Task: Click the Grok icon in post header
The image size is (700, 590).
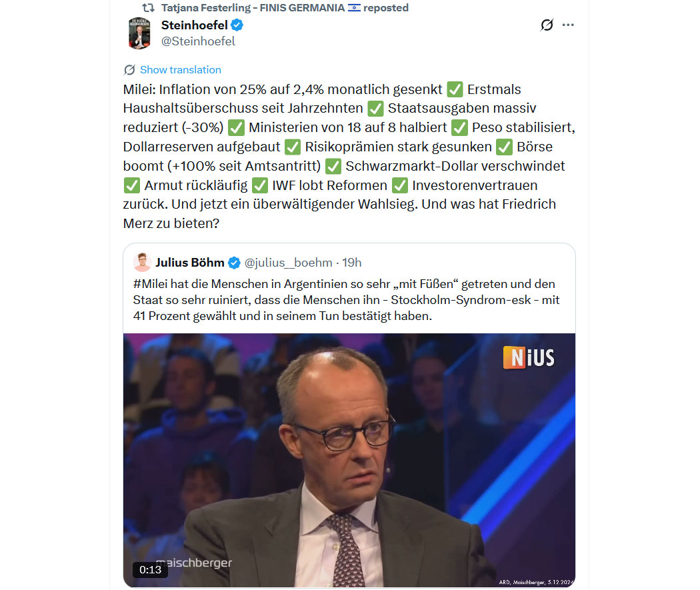Action: point(547,25)
